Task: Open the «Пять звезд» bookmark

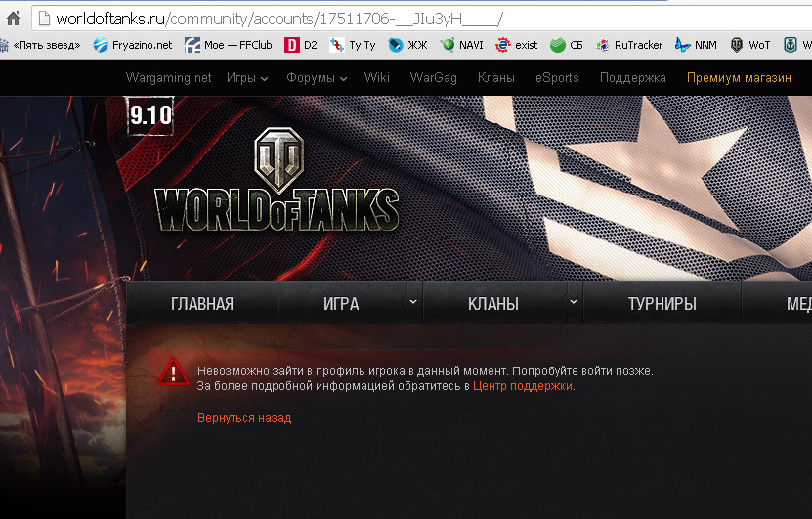Action: tap(41, 45)
